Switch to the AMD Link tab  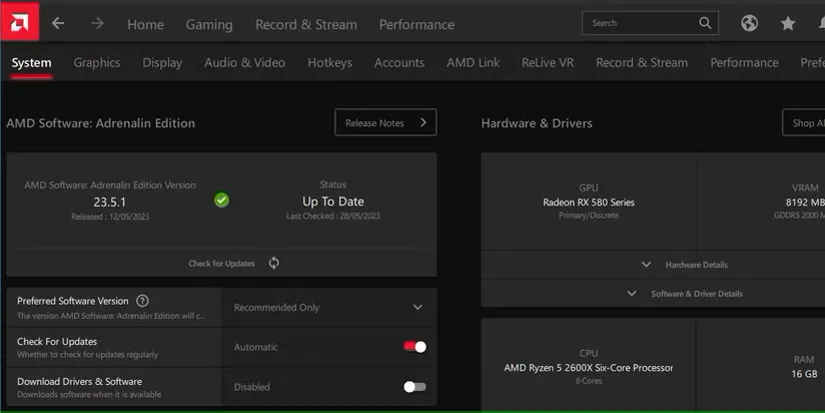473,63
